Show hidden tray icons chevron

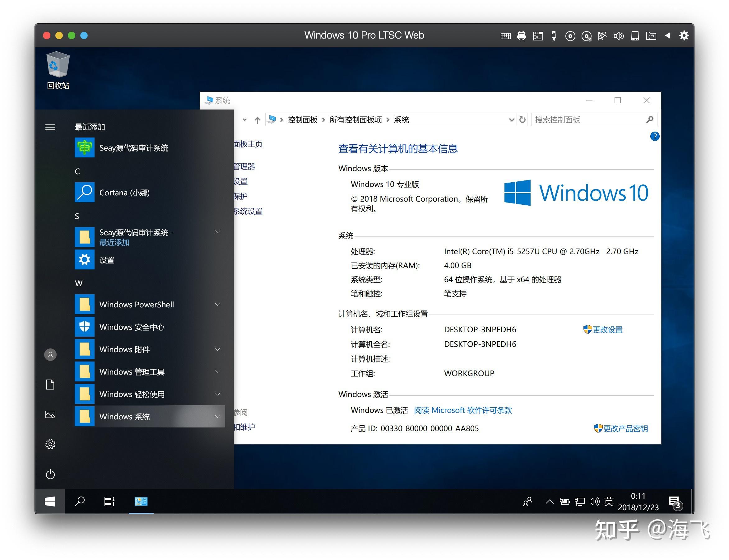click(x=550, y=501)
